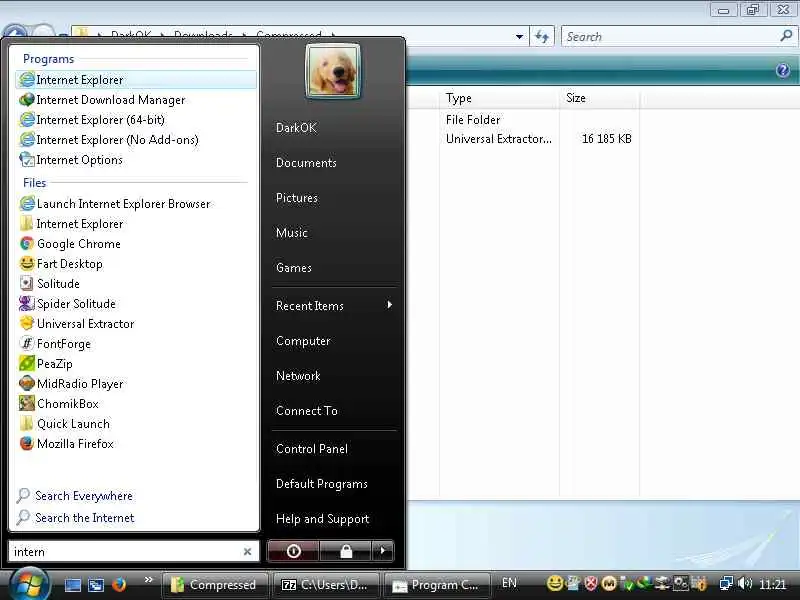Open Help and Support
The height and width of the screenshot is (600, 800).
pyautogui.click(x=322, y=519)
